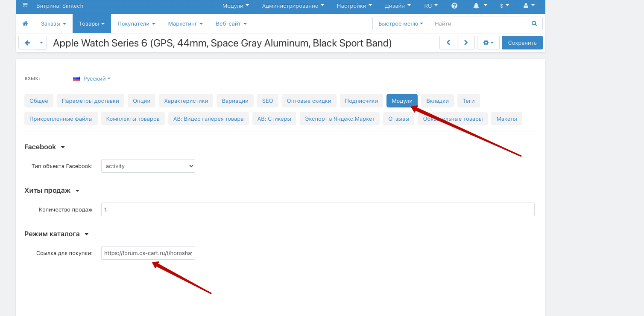Viewport: 644px width, 316px height.
Task: Click the home icon in navigation bar
Action: 25,24
